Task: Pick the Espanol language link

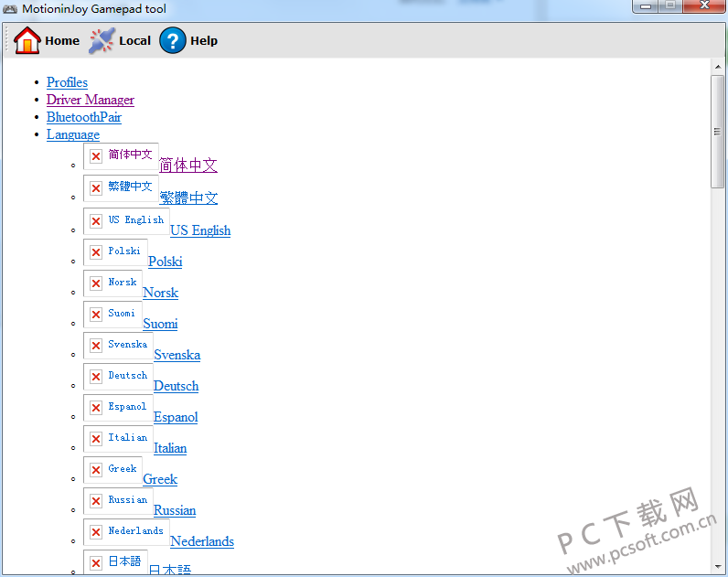Action: click(176, 417)
